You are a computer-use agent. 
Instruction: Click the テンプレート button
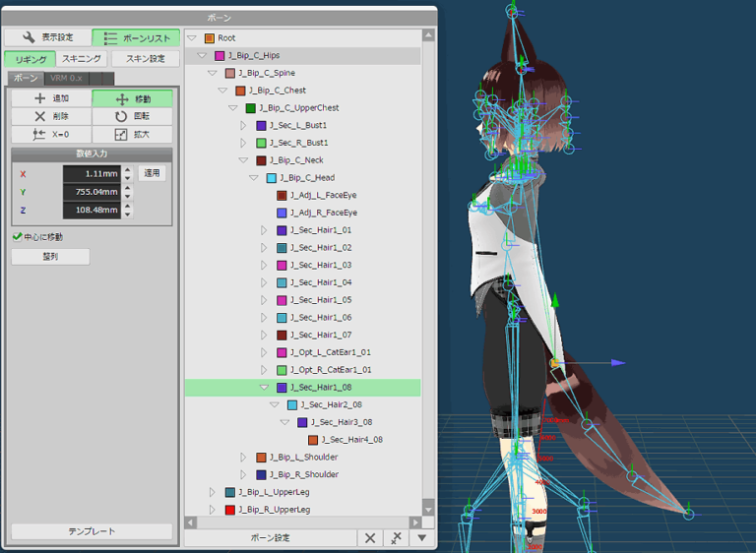click(92, 531)
